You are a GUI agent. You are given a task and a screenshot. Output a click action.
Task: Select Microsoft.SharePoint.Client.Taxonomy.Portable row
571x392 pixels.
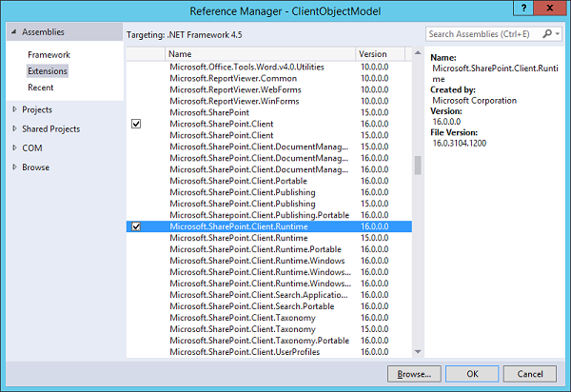point(269,341)
